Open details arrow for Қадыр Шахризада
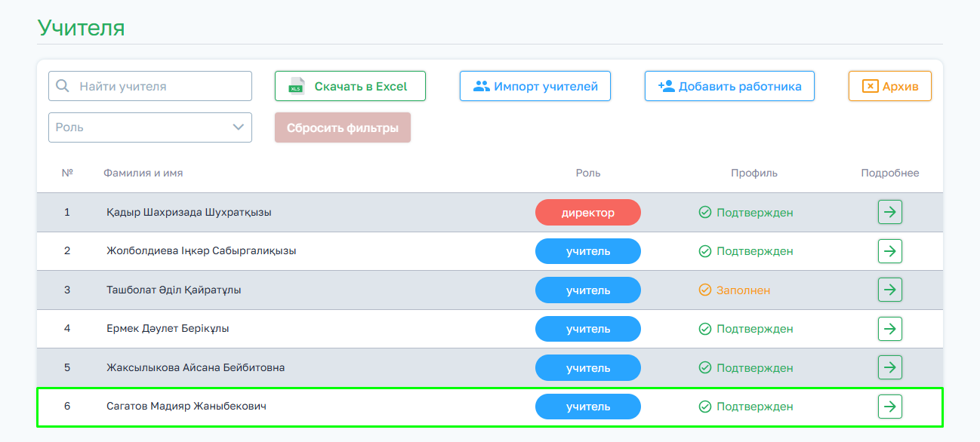Image resolution: width=980 pixels, height=442 pixels. (890, 213)
